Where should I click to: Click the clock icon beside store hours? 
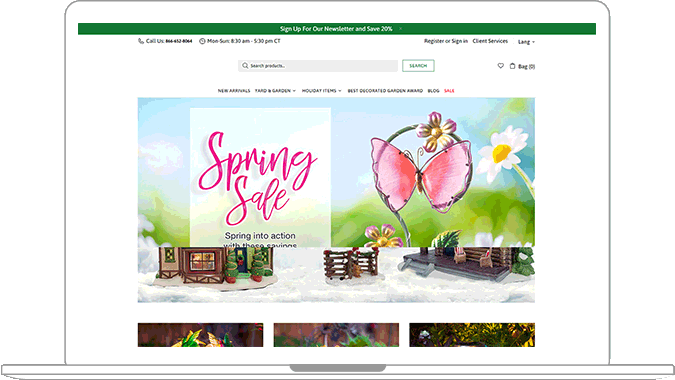[x=202, y=41]
